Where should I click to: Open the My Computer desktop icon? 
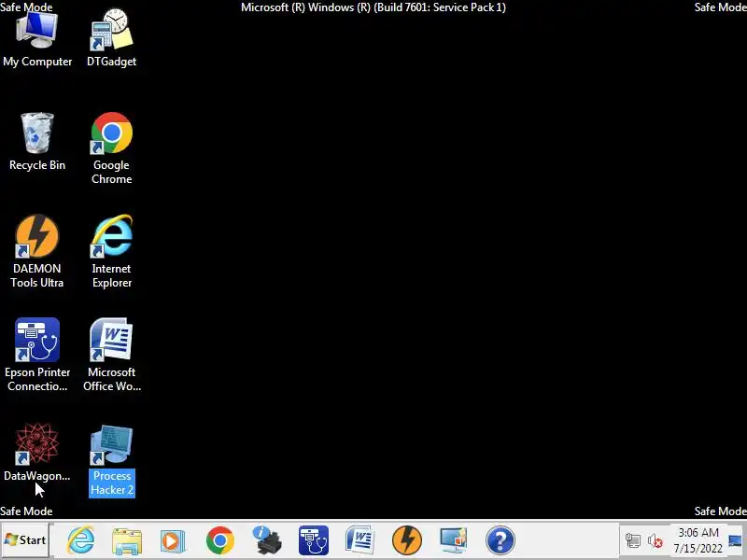click(x=37, y=39)
